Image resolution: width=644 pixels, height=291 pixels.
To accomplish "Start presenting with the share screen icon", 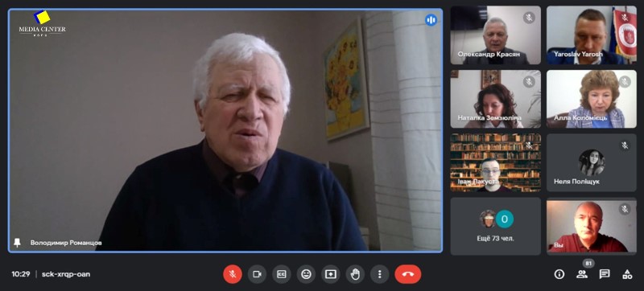I will coord(331,274).
